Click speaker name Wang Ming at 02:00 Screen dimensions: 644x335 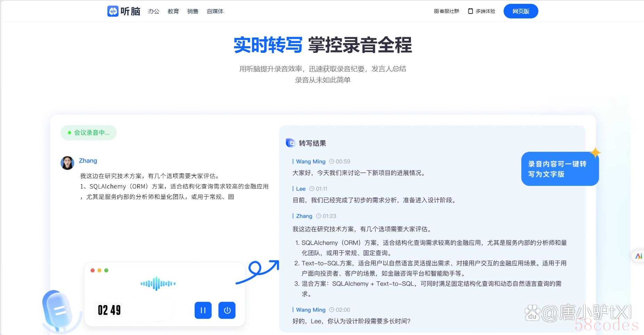coord(311,310)
